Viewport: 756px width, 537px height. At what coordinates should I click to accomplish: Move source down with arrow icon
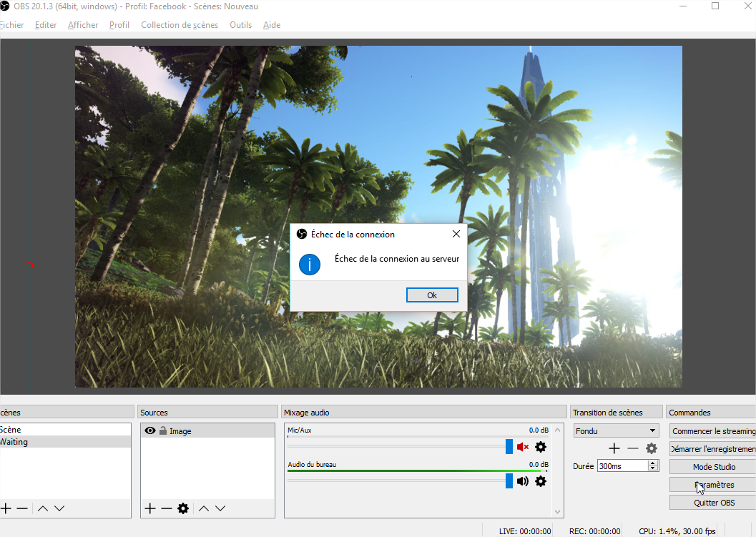coord(220,508)
